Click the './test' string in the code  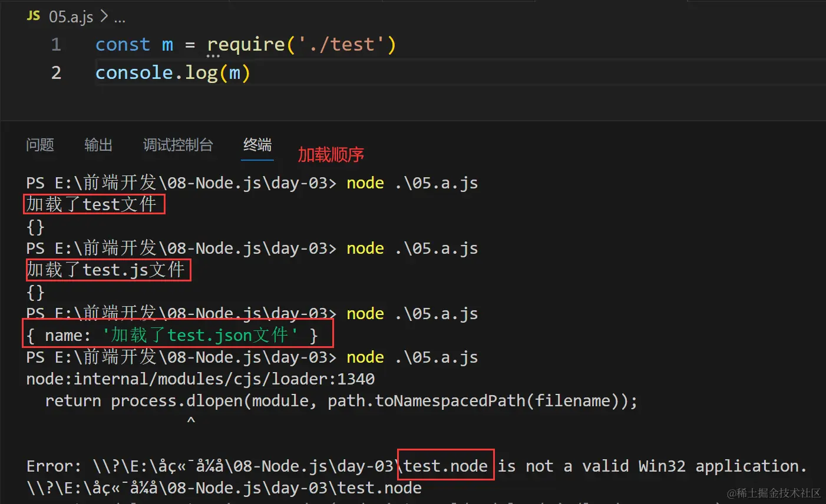(x=342, y=45)
